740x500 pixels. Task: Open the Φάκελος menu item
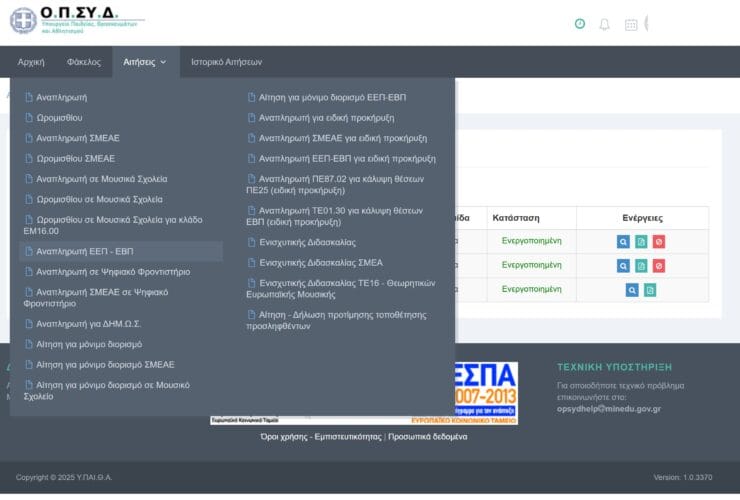(84, 62)
